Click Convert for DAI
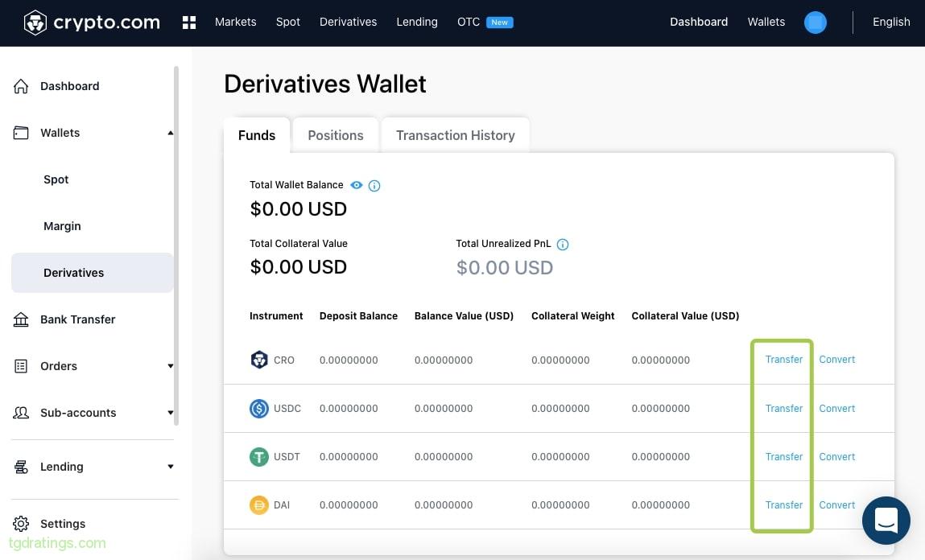Image resolution: width=925 pixels, height=560 pixels. point(836,504)
